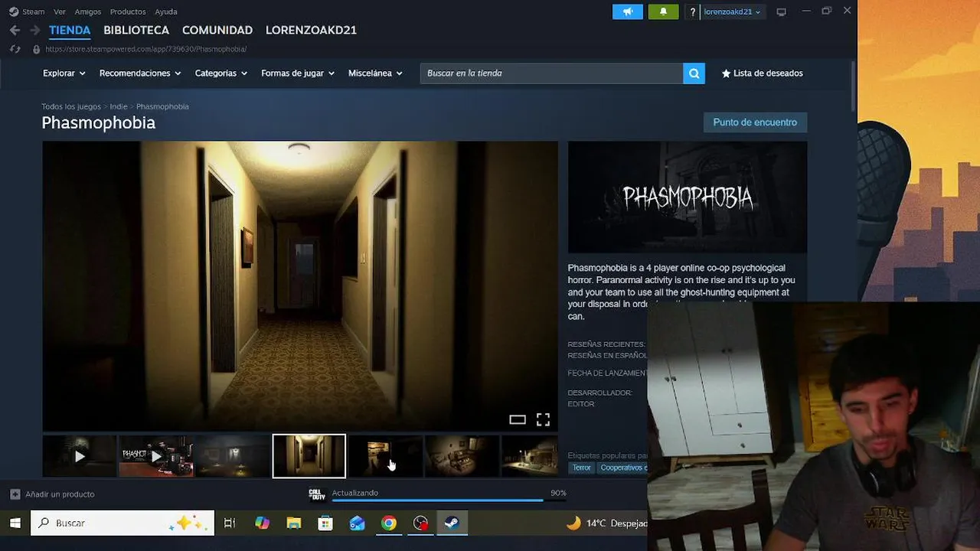Click the Terror tag
The width and height of the screenshot is (980, 551).
click(582, 468)
